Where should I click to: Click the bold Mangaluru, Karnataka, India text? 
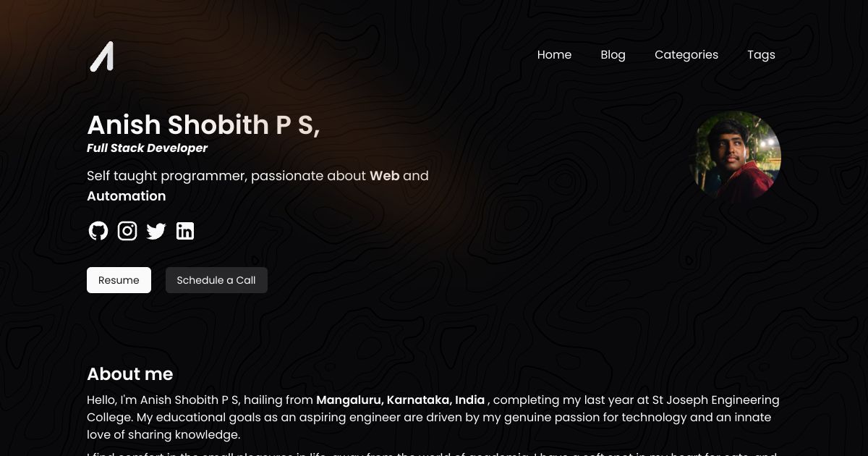[401, 400]
